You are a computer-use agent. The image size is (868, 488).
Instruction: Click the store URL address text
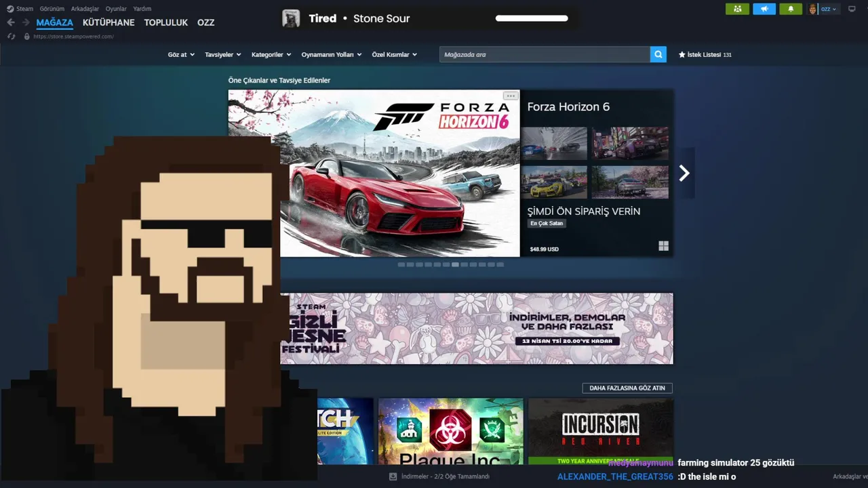[x=73, y=37]
